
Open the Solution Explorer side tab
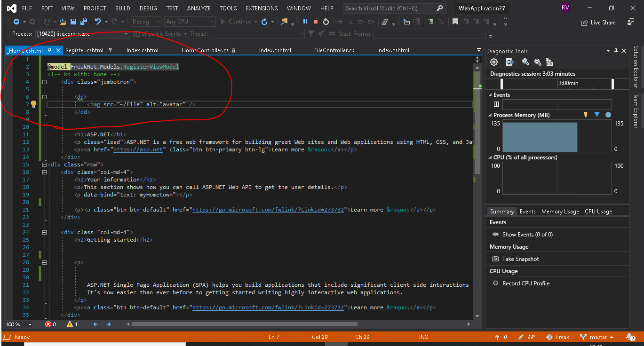tap(636, 67)
